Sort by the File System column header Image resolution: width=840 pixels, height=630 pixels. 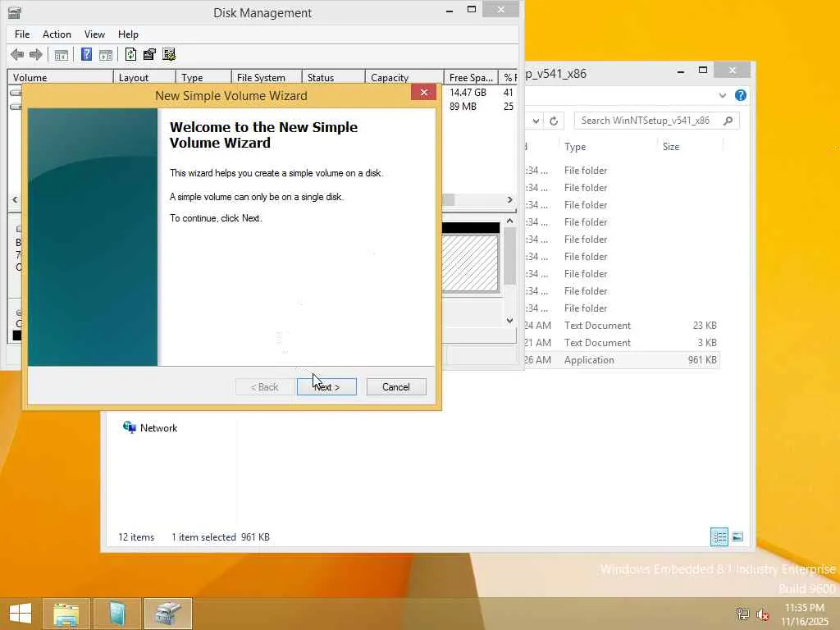tap(267, 78)
